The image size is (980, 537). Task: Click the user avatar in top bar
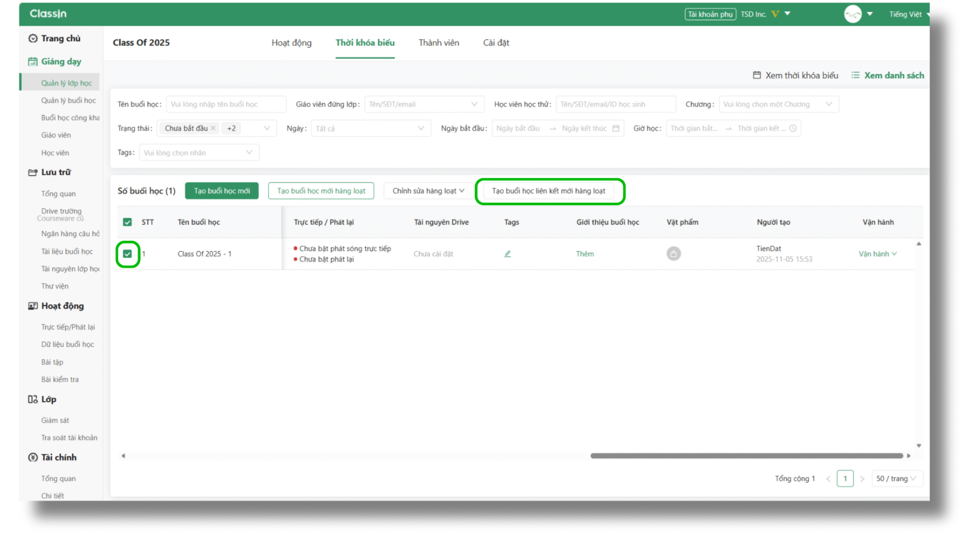click(x=852, y=14)
